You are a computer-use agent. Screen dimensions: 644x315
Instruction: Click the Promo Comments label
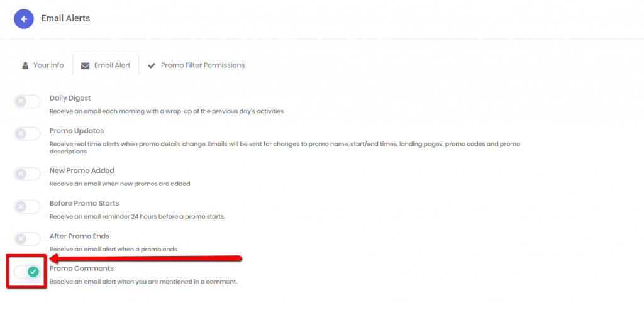pyautogui.click(x=82, y=268)
